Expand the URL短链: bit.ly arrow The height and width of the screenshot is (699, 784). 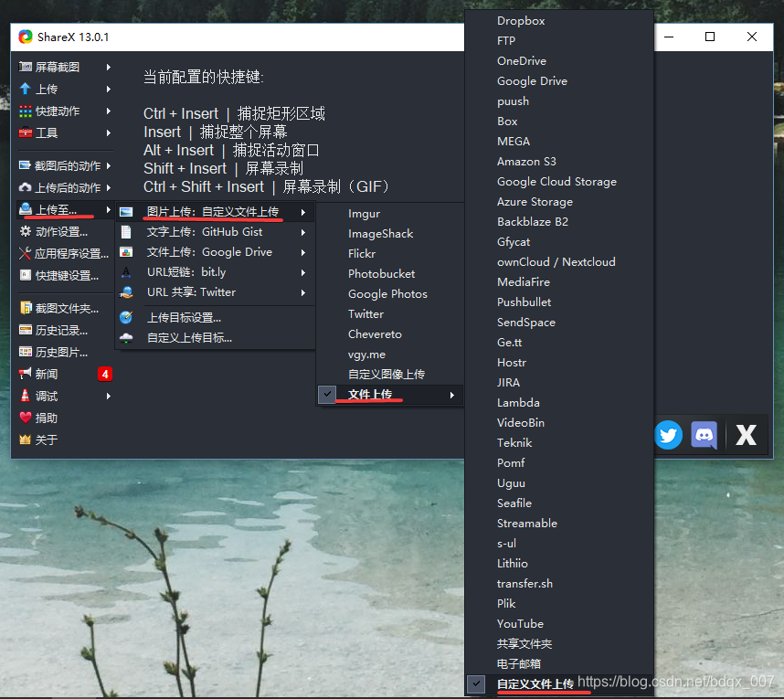pos(303,272)
